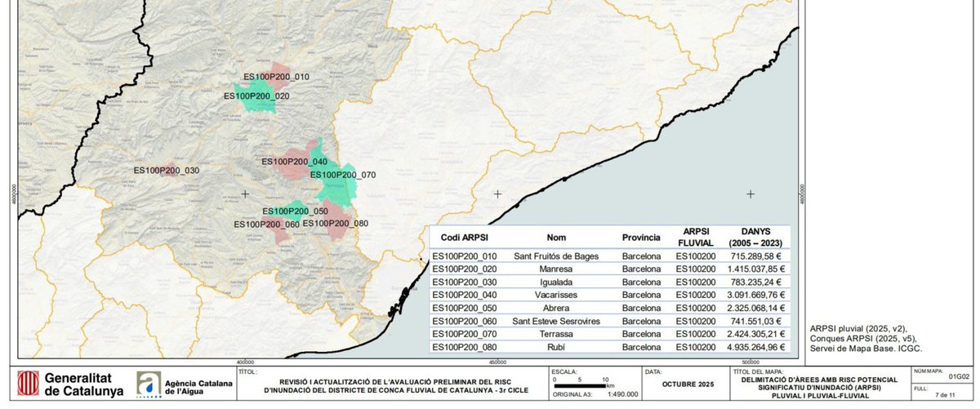Screen dimensions: 980x409
Task: Select map label ES100P200_010
Action: pyautogui.click(x=276, y=77)
